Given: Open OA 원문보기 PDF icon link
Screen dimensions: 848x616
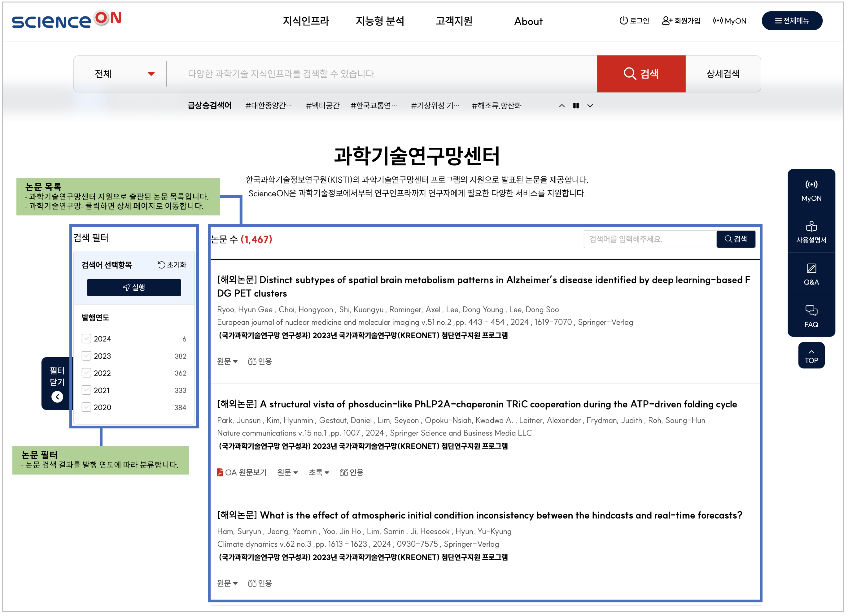Looking at the screenshot, I should (x=242, y=473).
